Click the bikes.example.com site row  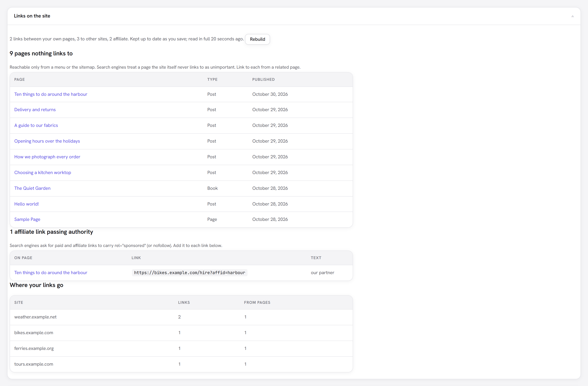click(181, 333)
